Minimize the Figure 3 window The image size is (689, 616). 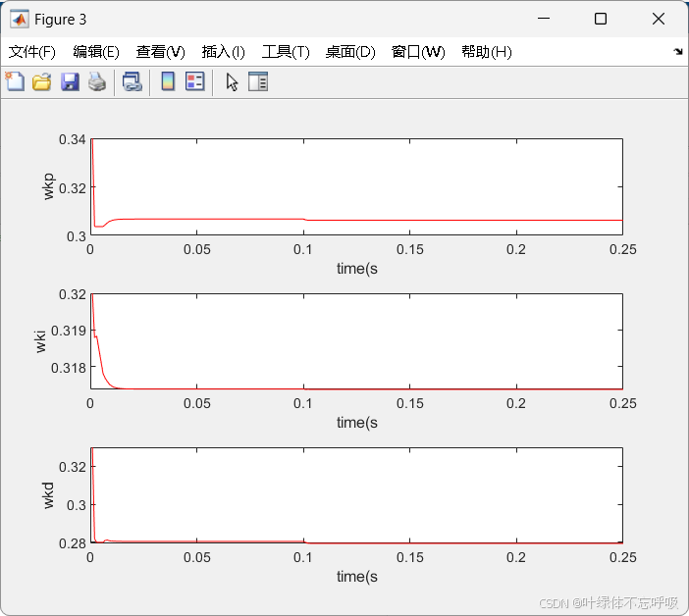[x=544, y=19]
